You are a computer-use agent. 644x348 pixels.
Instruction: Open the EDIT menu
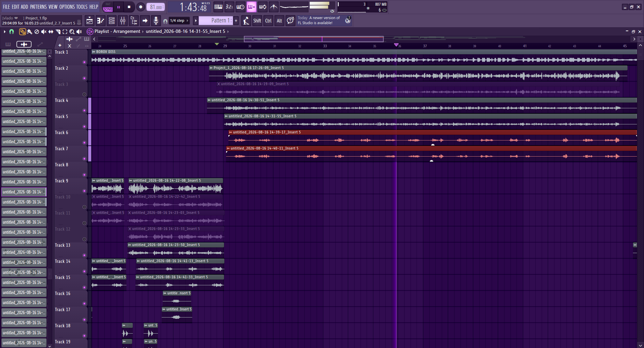pos(15,7)
